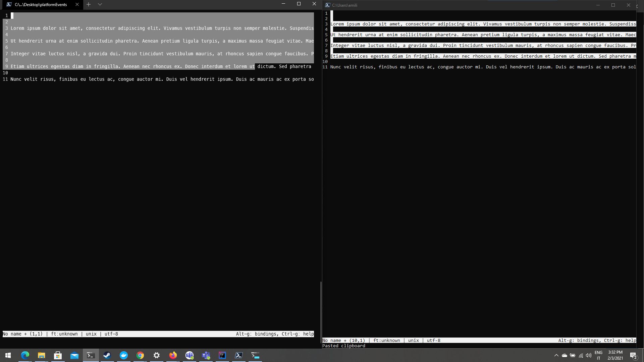Expand the new tab profile dropdown
Viewport: 644px width, 362px height.
[100, 4]
